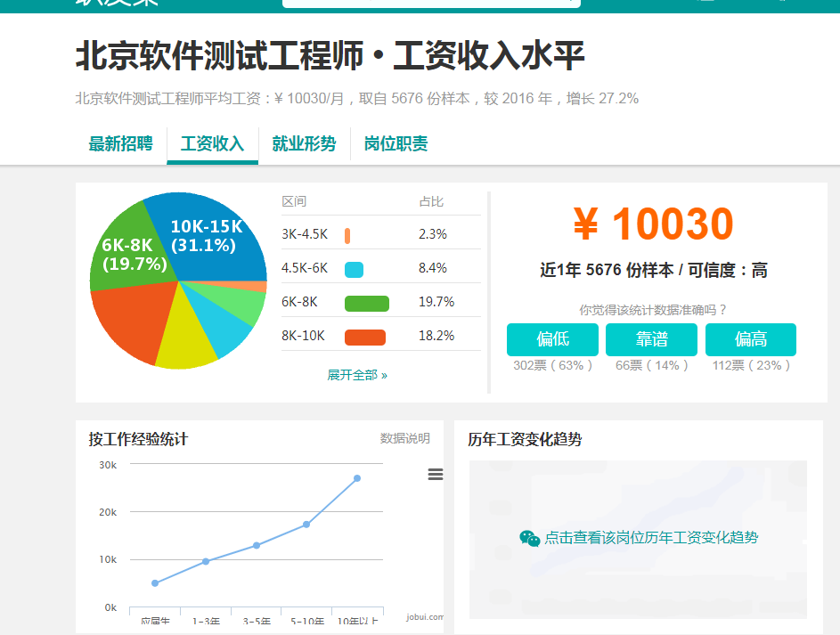The width and height of the screenshot is (840, 635).
Task: Vote 靠谱 on the salary statistics
Action: pos(651,339)
